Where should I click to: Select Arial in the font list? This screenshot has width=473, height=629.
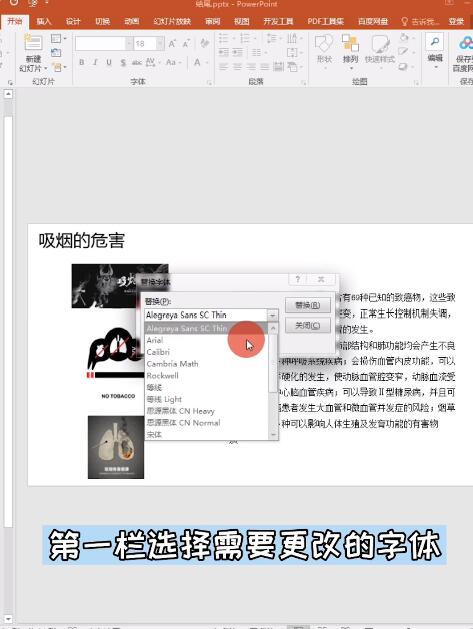pos(207,340)
